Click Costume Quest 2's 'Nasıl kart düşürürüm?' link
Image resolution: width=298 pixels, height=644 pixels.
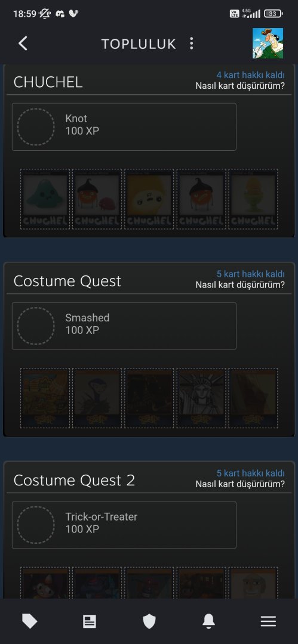(240, 484)
